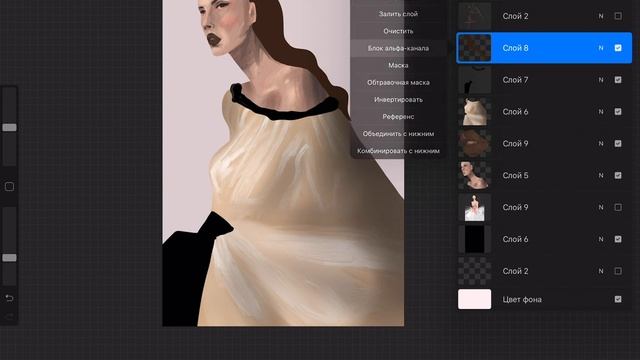
Task: Uncheck visibility of Слой 6 with cream dress thumbnail
Action: tap(618, 112)
